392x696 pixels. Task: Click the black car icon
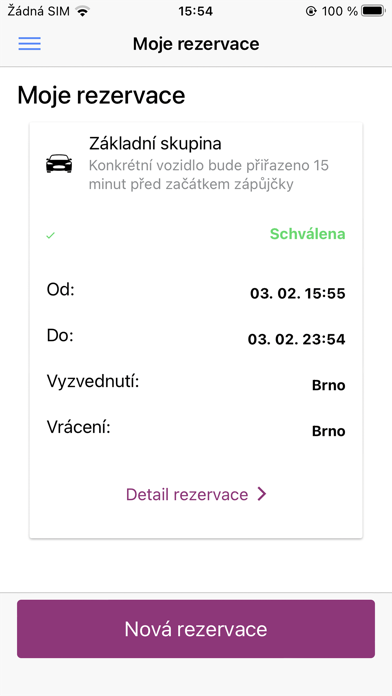coord(59,163)
